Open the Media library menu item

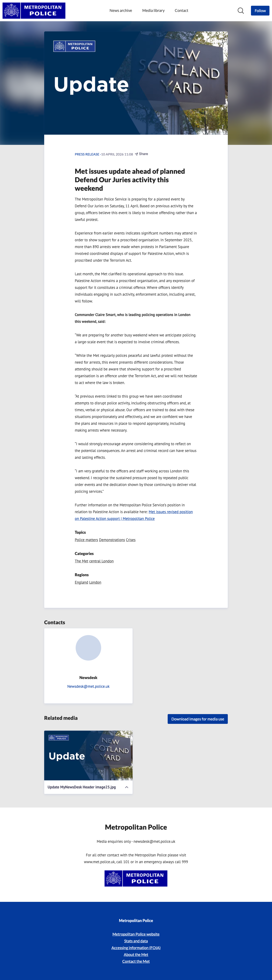[x=153, y=11]
